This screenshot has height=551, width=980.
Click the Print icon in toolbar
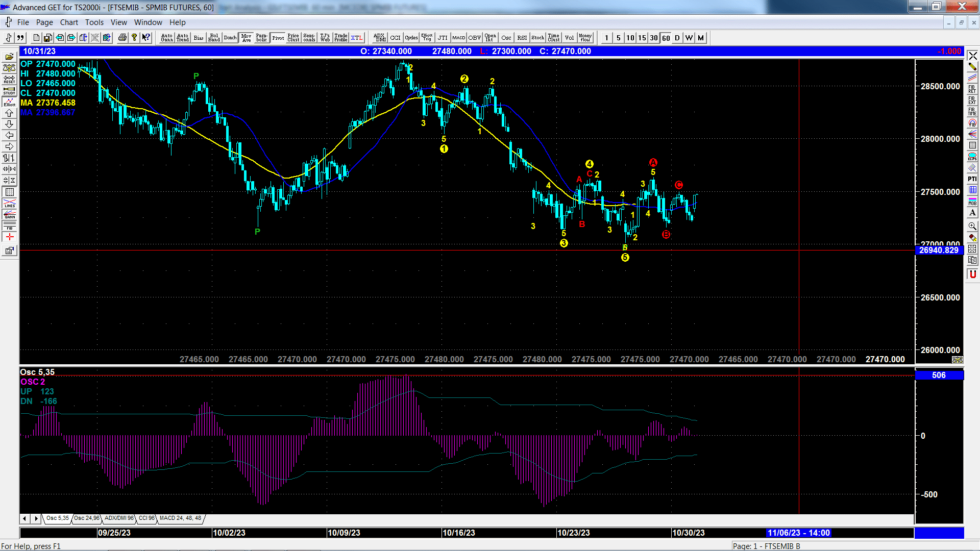[122, 38]
